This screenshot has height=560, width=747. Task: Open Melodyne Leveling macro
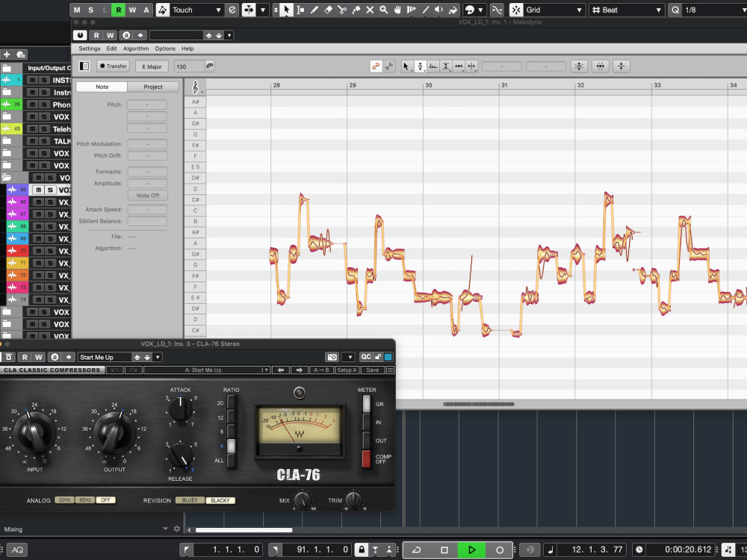pyautogui.click(x=622, y=66)
